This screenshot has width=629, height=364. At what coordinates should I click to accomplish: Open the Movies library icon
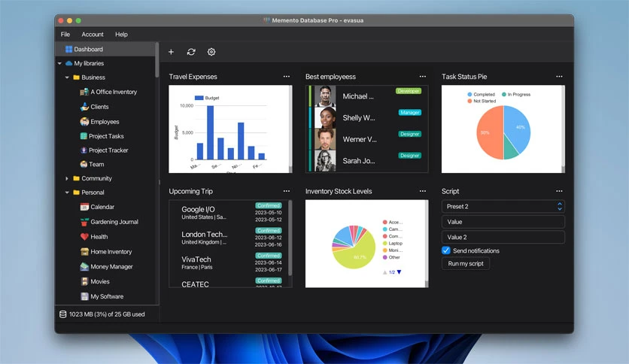click(84, 281)
